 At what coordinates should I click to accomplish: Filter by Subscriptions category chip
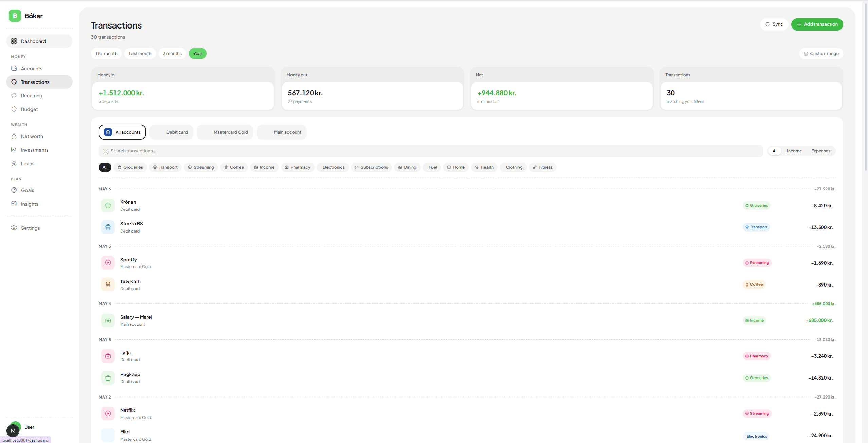pyautogui.click(x=371, y=167)
